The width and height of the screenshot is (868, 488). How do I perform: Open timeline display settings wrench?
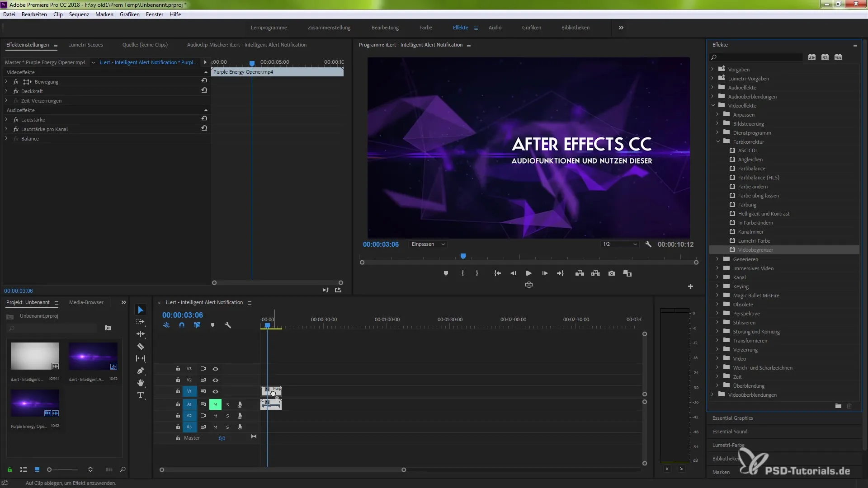pos(228,325)
